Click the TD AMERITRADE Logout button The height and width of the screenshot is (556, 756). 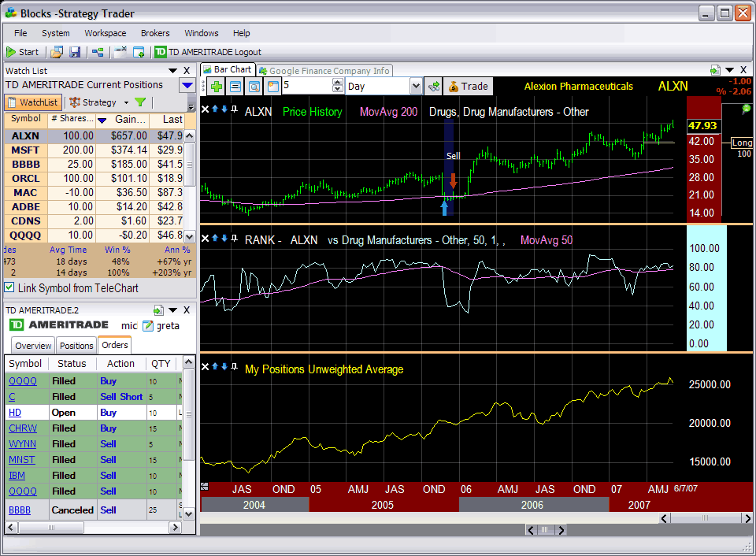tap(207, 52)
